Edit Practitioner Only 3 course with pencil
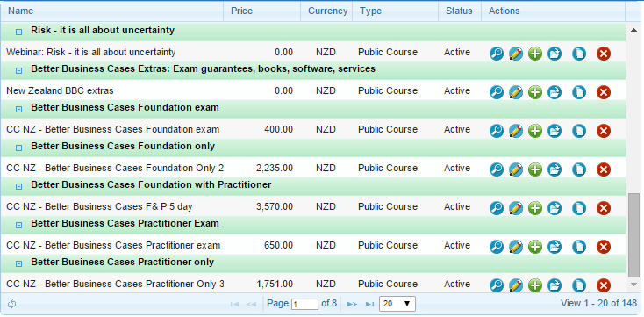 click(x=516, y=285)
